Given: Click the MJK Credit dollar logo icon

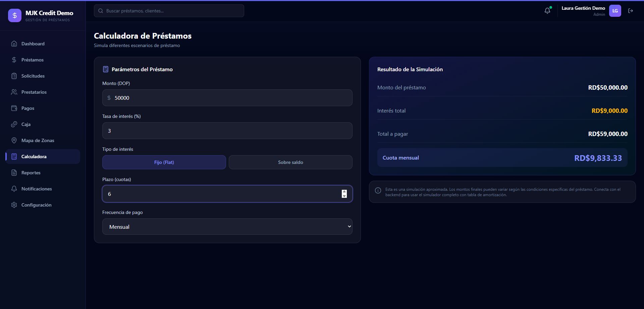Looking at the screenshot, I should [15, 15].
